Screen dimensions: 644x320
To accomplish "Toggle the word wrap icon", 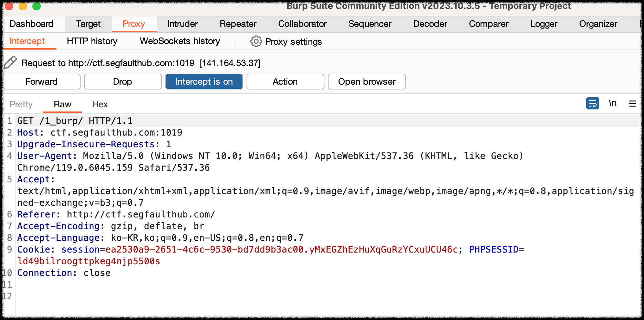I will tap(592, 103).
